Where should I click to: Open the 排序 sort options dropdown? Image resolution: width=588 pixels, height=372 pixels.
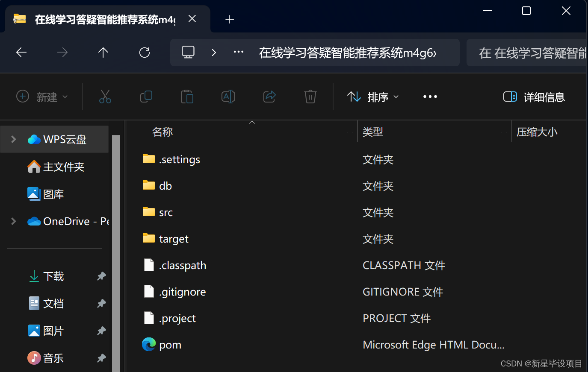[x=372, y=97]
